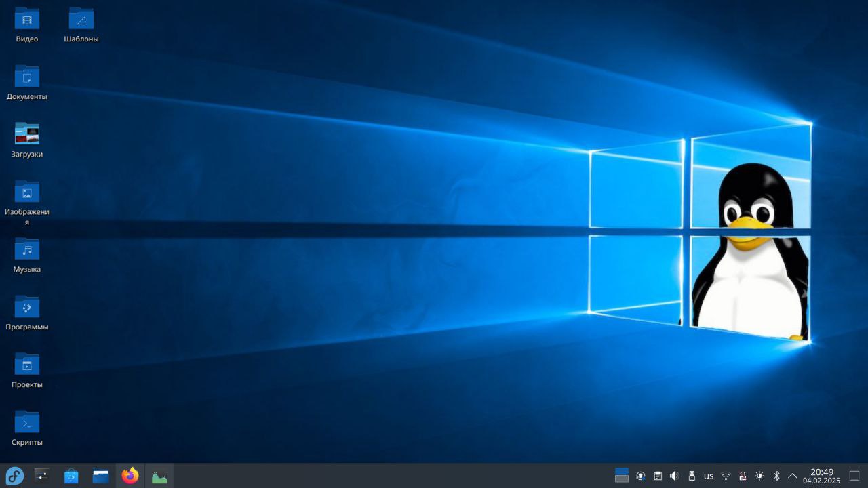Open removable USB devices tray icon
The height and width of the screenshot is (488, 868).
(x=692, y=476)
